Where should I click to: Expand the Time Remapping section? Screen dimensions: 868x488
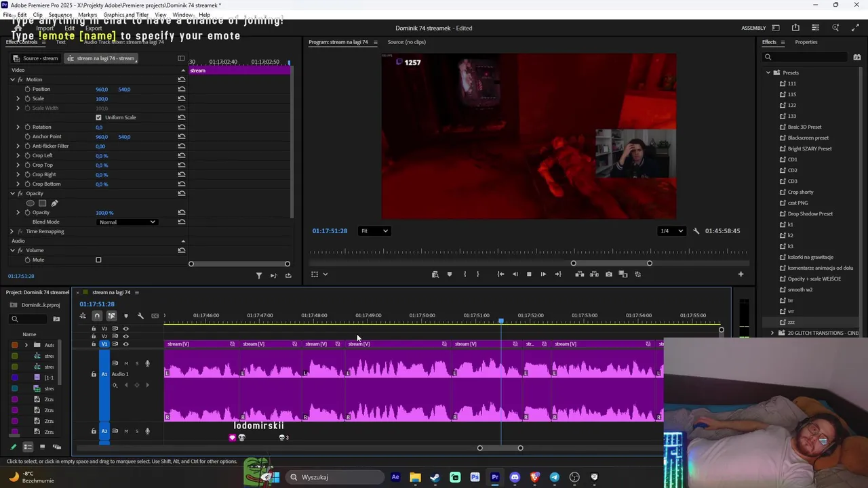coord(12,232)
